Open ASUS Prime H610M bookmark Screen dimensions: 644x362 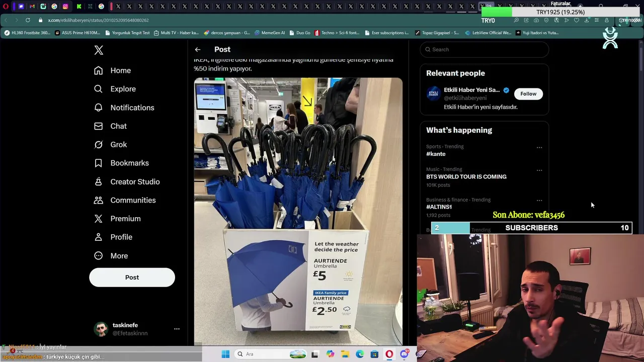click(77, 33)
